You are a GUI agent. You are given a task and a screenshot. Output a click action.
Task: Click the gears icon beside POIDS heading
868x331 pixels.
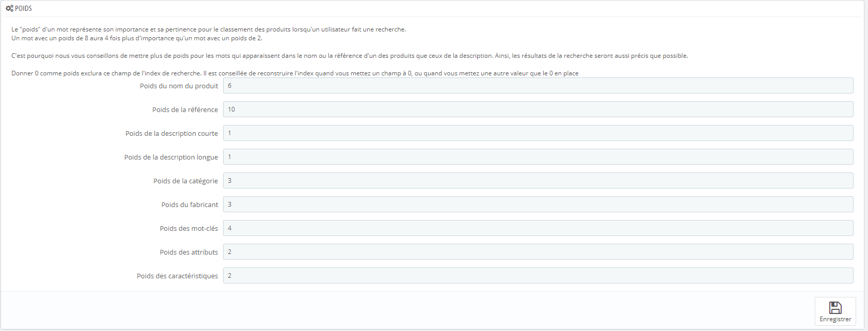(9, 8)
